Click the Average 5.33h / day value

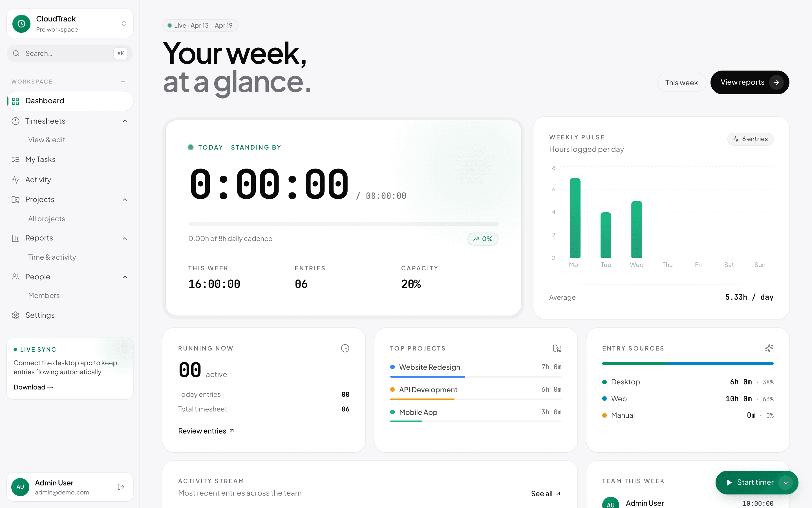tap(749, 297)
